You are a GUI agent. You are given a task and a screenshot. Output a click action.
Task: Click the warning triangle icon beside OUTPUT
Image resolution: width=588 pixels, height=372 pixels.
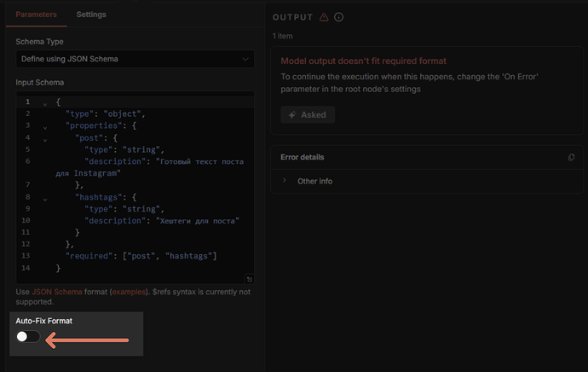coord(324,17)
